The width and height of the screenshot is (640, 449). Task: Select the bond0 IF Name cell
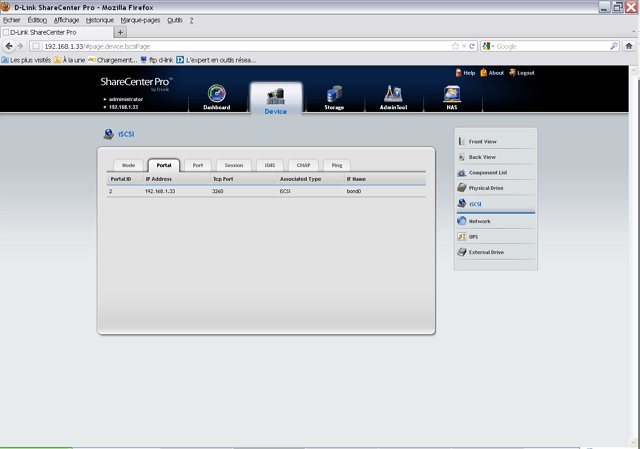pyautogui.click(x=354, y=191)
